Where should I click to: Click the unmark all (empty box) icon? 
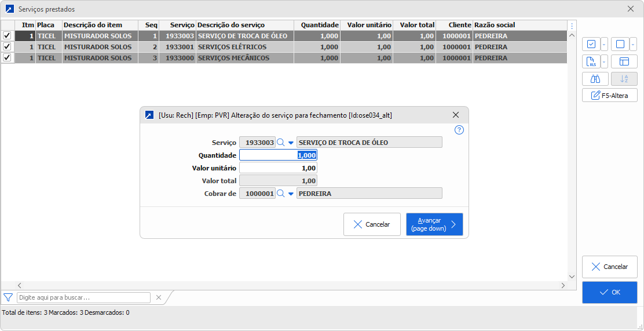(x=620, y=44)
